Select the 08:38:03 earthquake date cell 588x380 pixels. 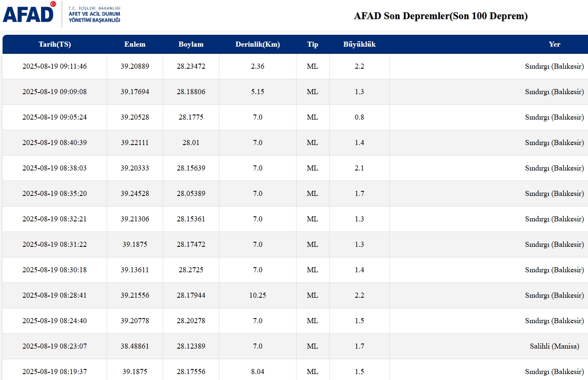(x=55, y=168)
